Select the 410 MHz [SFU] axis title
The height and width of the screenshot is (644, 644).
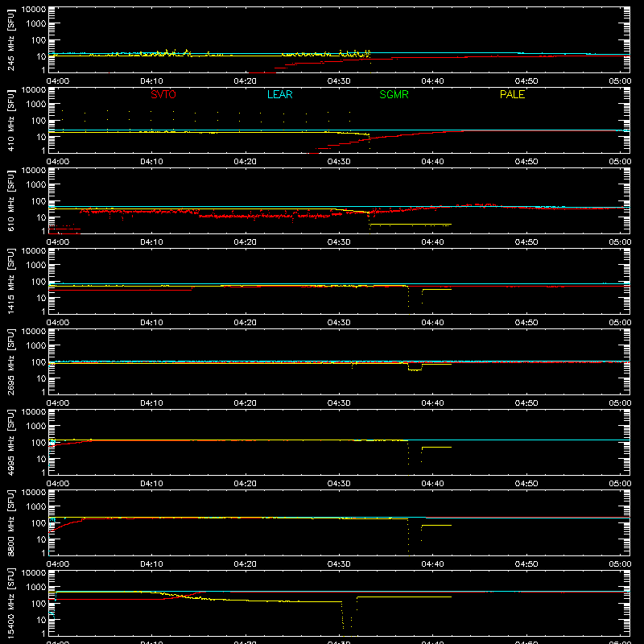(x=10, y=121)
